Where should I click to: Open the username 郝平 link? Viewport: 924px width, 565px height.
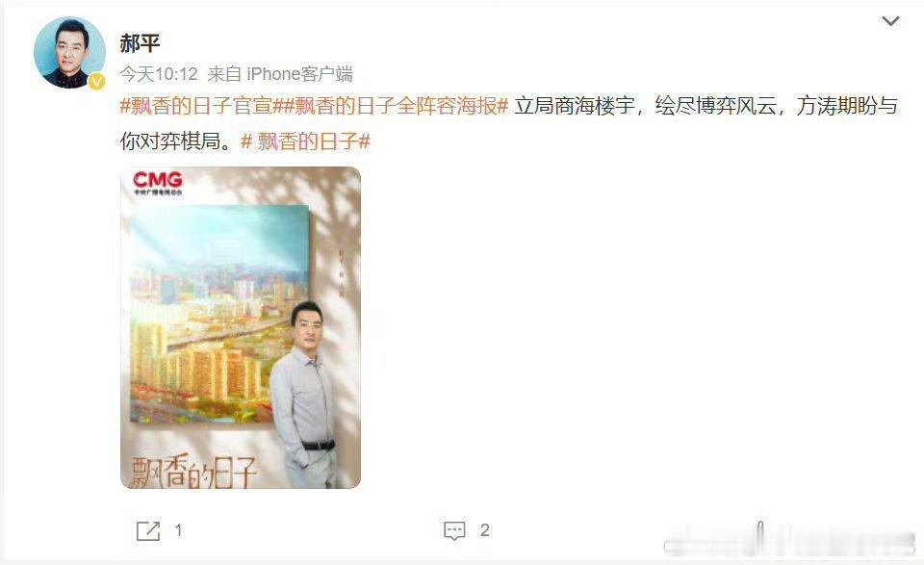(140, 43)
